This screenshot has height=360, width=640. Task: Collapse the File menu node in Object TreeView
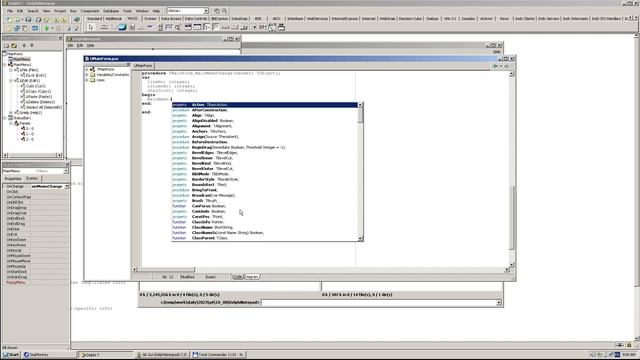coord(11,70)
